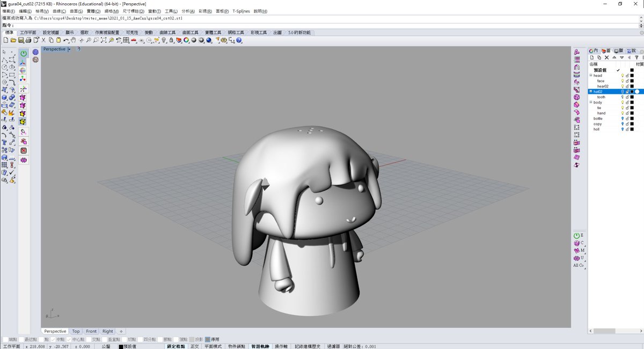The width and height of the screenshot is (644, 349).
Task: Enable the 交點 osnap checkbox
Action: pos(89,339)
